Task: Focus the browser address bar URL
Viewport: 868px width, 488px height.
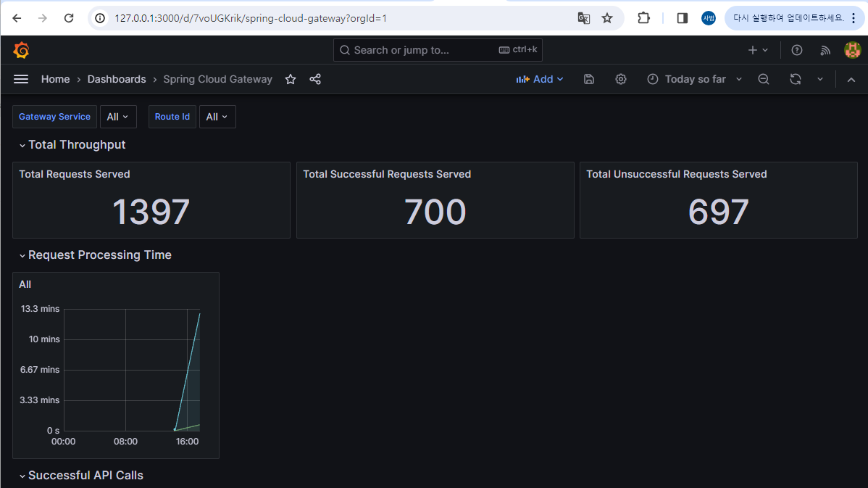Action: pos(251,18)
